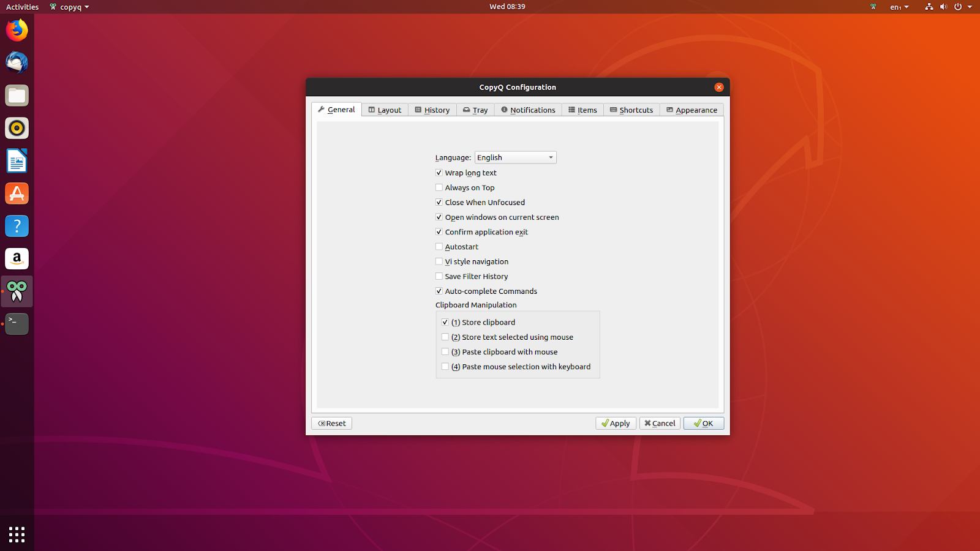Screen dimensions: 980x551
Task: Open the Appearance tab
Action: tap(692, 110)
